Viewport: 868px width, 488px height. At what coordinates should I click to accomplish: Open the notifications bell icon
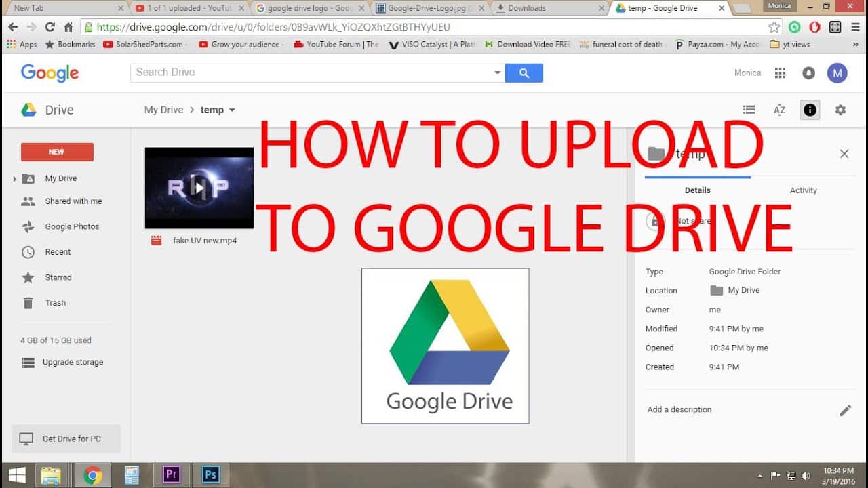coord(808,73)
